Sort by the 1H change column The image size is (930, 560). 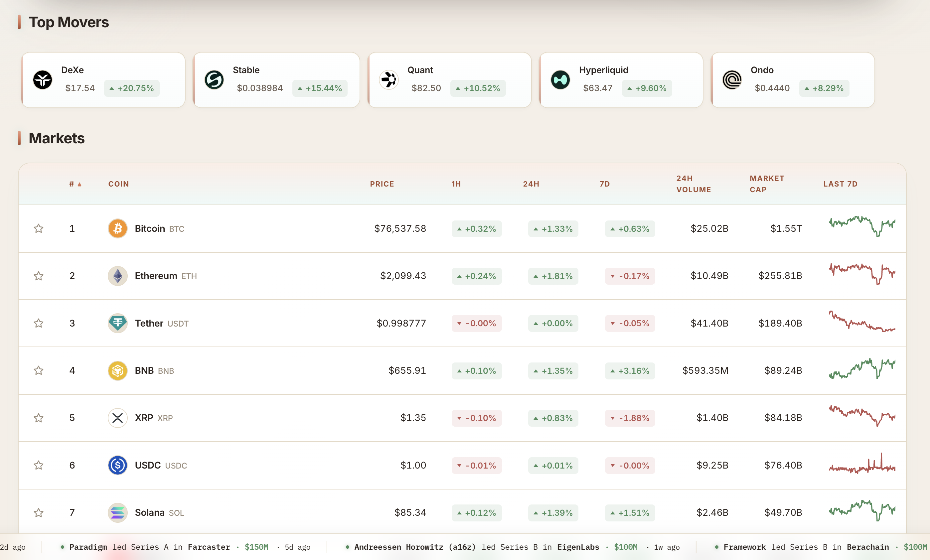pyautogui.click(x=456, y=184)
